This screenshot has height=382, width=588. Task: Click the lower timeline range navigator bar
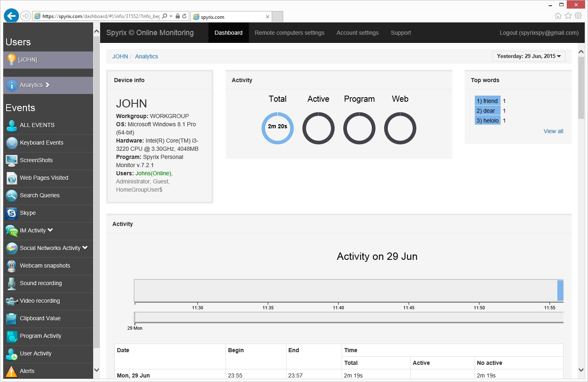tap(349, 317)
